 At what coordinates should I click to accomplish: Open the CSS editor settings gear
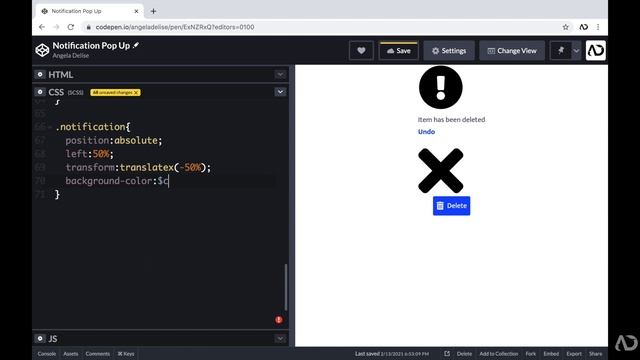[40, 92]
